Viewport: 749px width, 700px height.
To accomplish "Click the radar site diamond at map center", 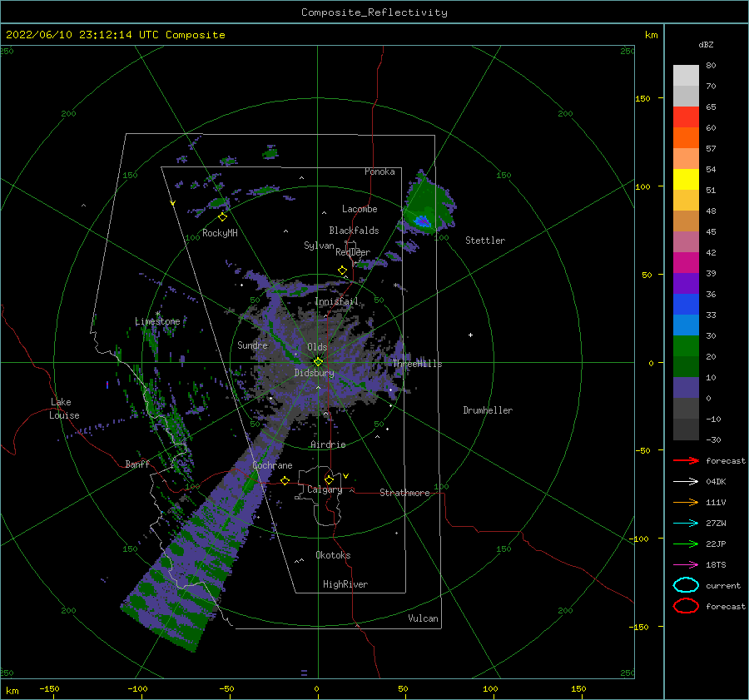I will click(318, 362).
